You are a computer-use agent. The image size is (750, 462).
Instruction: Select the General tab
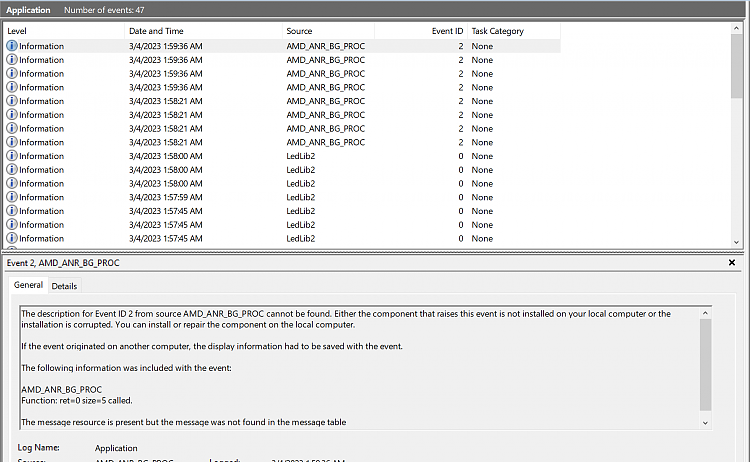point(28,285)
